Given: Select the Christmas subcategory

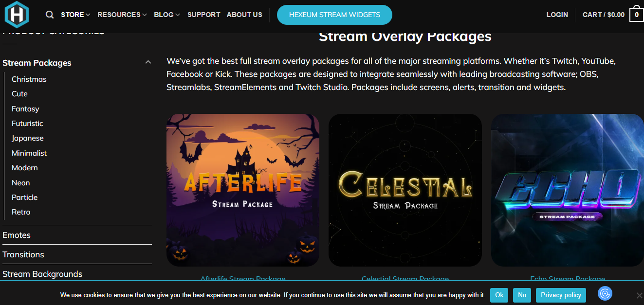Looking at the screenshot, I should (x=29, y=79).
